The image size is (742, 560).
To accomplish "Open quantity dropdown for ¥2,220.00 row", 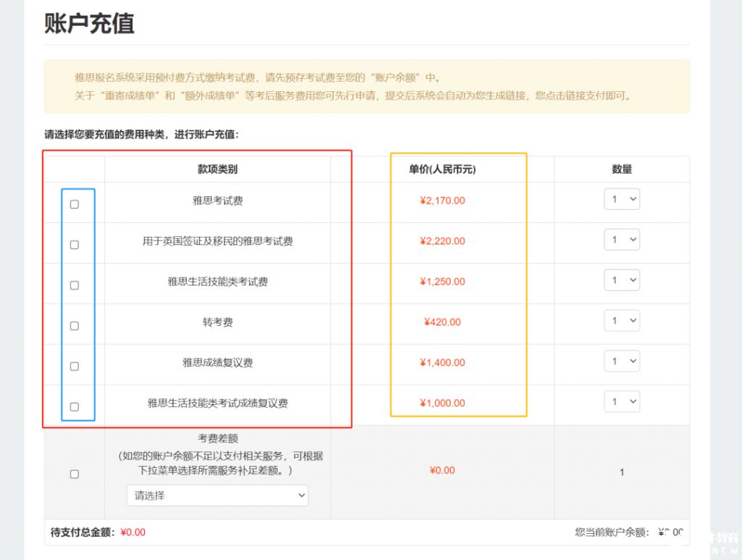I will [x=622, y=240].
